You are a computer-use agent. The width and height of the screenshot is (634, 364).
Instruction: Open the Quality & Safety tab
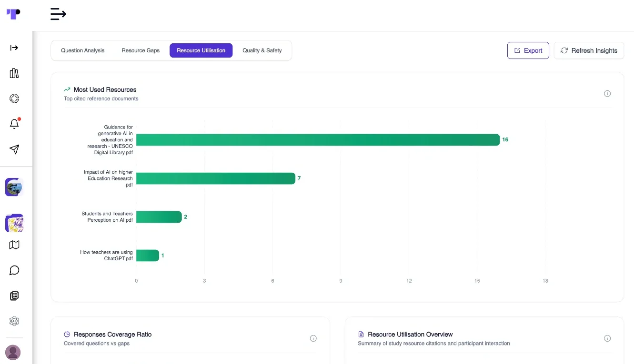click(x=262, y=50)
